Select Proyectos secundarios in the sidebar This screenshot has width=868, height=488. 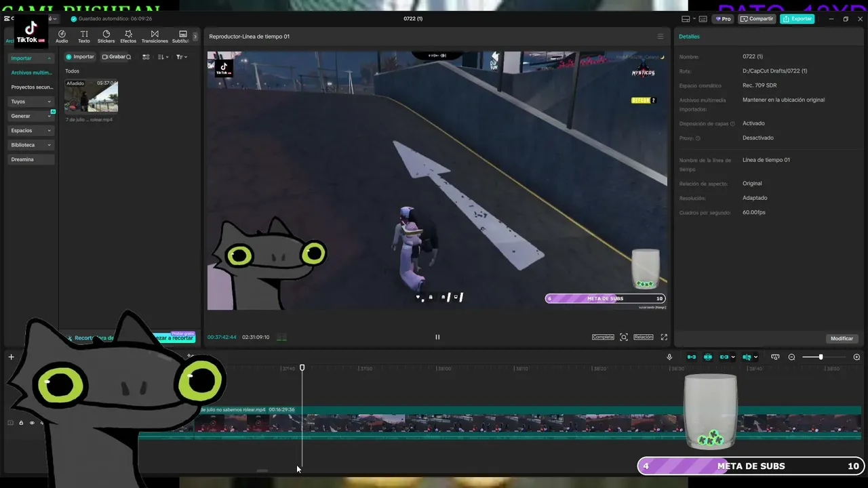click(31, 87)
